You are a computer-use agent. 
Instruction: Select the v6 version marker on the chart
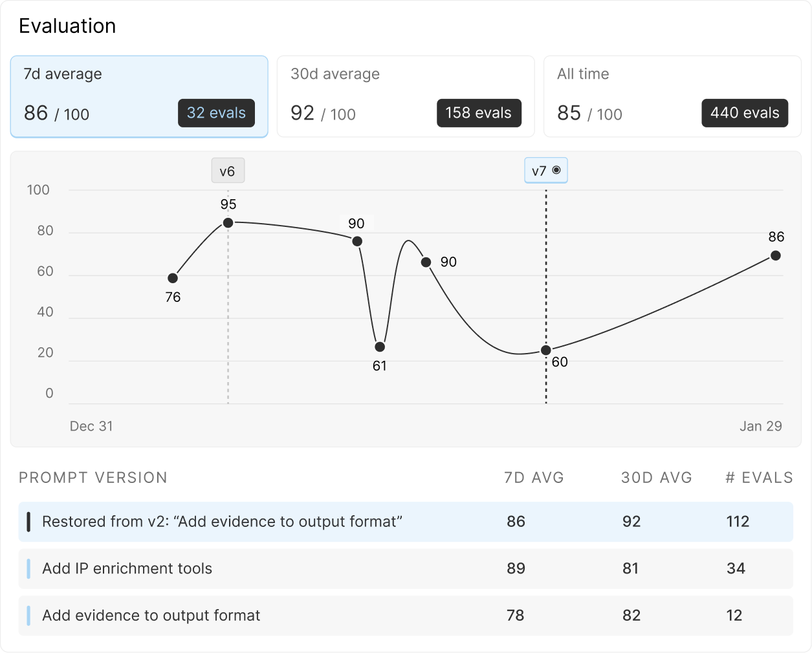pos(227,170)
